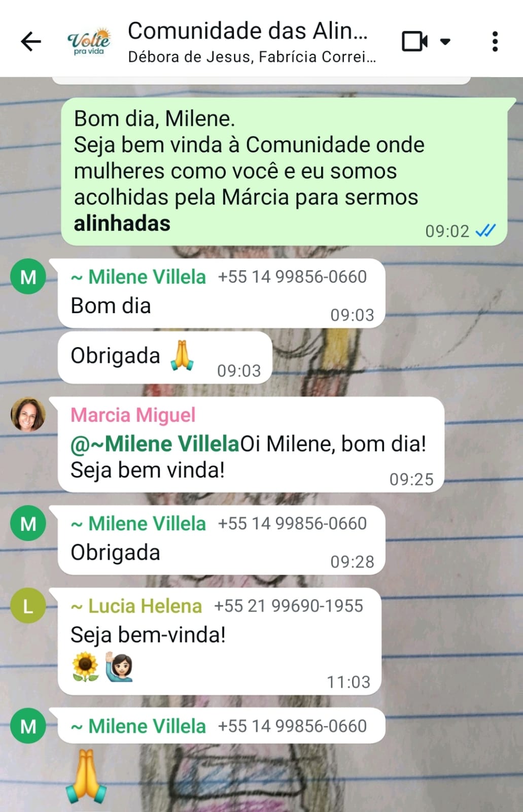Tap Marcia Miguel's profile photo
523x812 pixels.
(x=28, y=414)
